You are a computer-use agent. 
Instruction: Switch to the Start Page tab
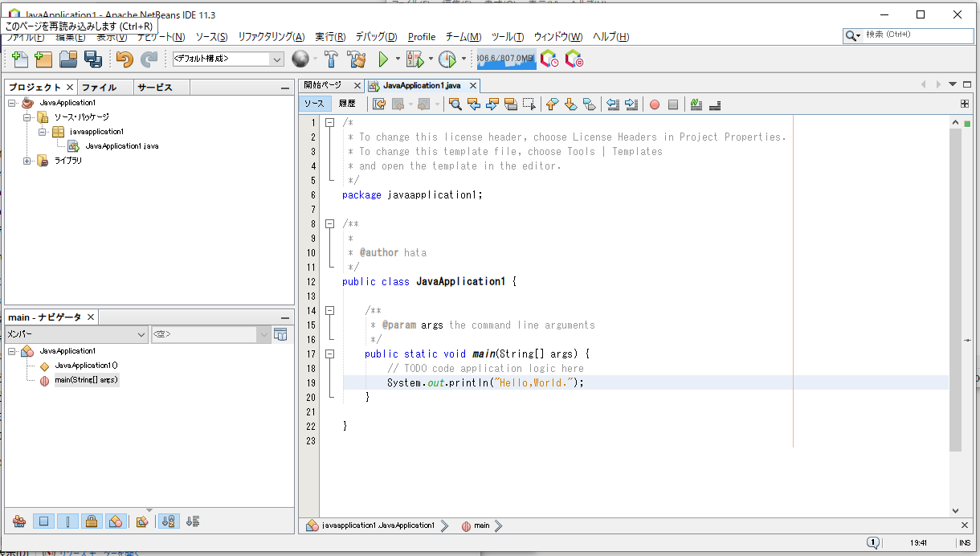point(323,85)
